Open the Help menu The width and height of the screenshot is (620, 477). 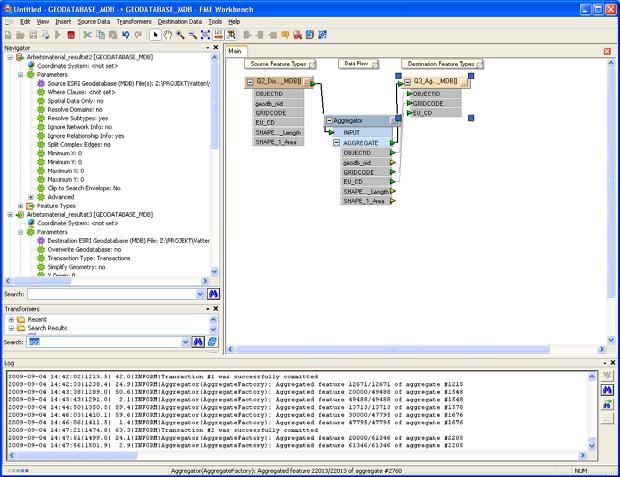[234, 22]
